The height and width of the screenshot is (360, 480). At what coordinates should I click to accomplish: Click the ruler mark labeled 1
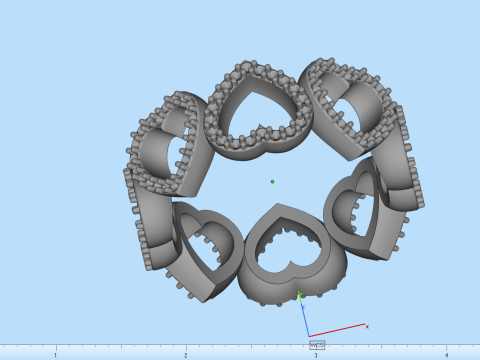pos(56,355)
